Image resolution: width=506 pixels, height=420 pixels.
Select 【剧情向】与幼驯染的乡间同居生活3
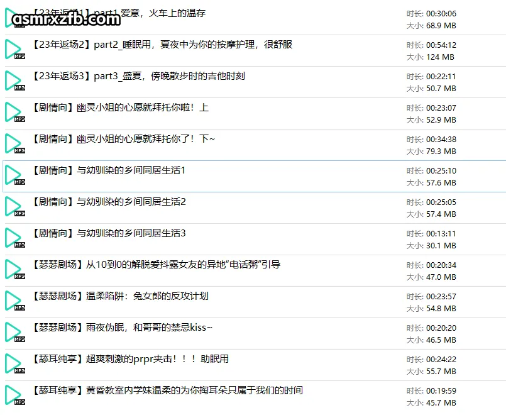coord(109,233)
